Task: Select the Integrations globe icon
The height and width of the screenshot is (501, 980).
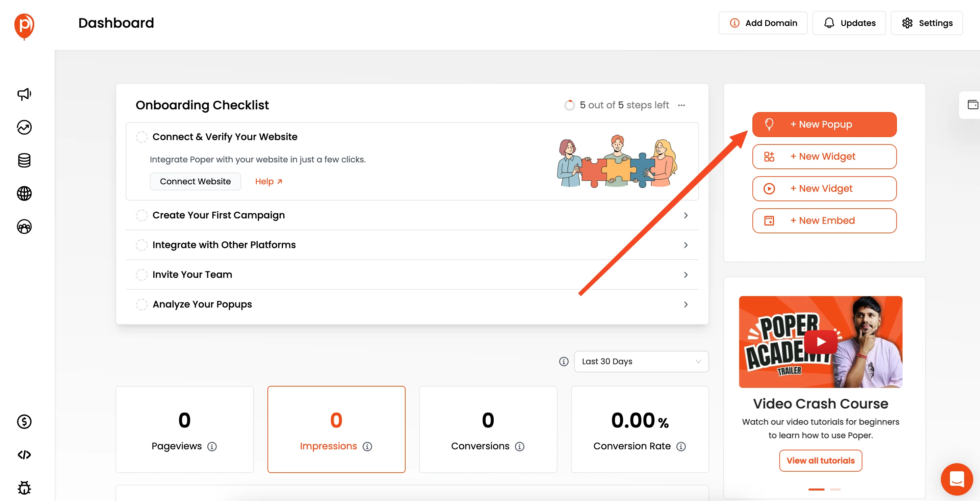Action: click(24, 193)
